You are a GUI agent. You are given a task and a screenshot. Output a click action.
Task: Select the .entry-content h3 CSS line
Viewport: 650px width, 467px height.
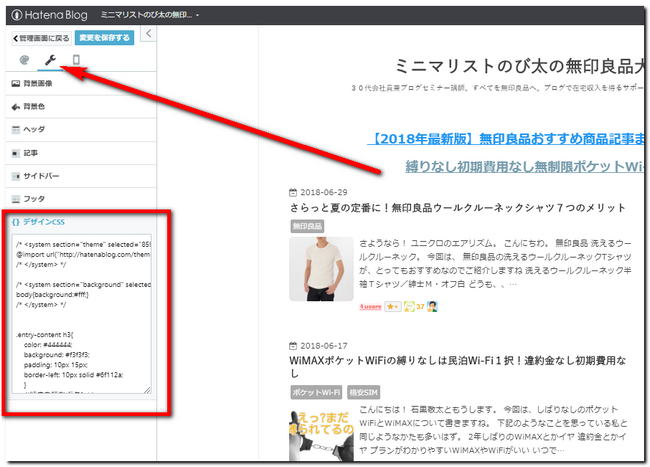tap(45, 335)
